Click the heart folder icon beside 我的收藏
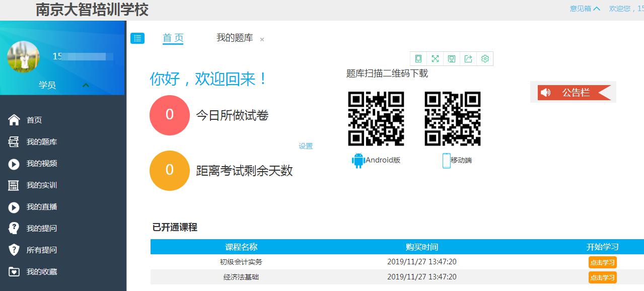This screenshot has height=291, width=644. pos(14,272)
